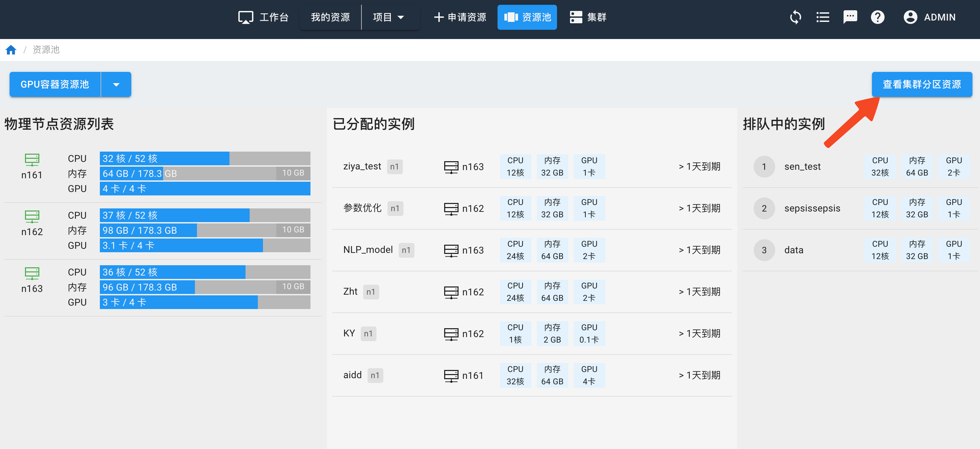
Task: Click the KY instance name
Action: click(x=349, y=334)
